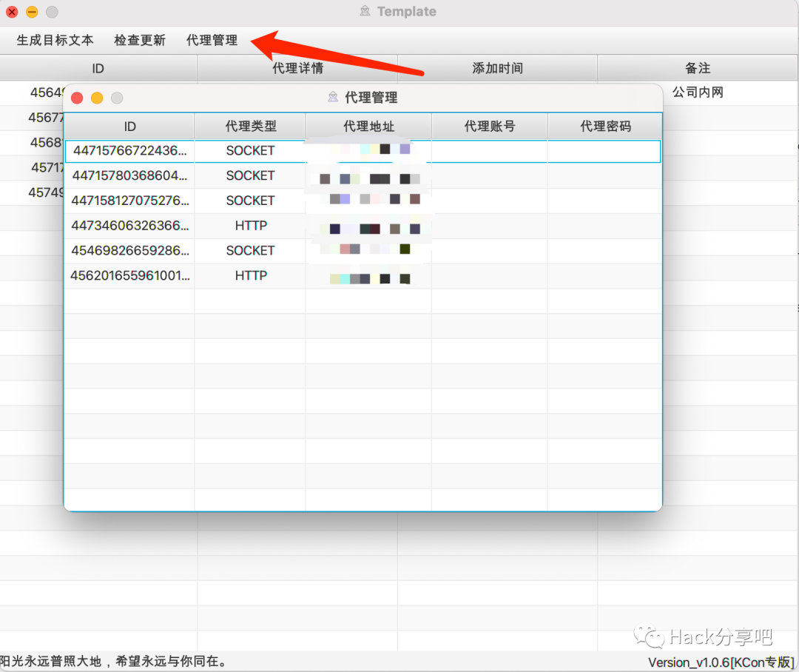Select the first SOCKET proxy row 44715766722436
Image resolution: width=799 pixels, height=672 pixels.
point(129,150)
